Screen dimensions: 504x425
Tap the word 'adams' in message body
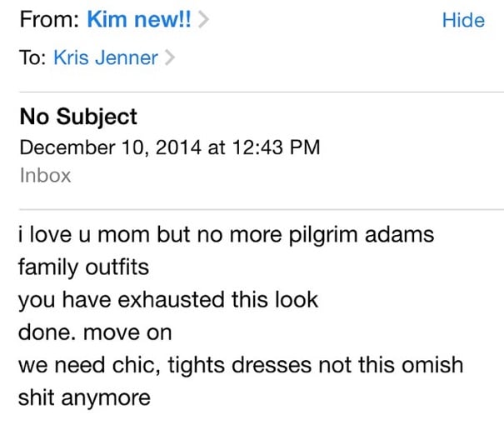[x=400, y=234]
